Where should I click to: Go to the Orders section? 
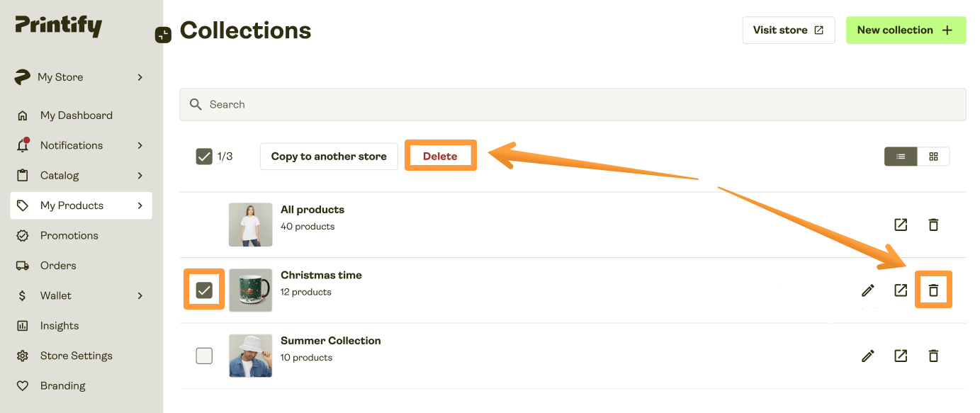tap(57, 265)
